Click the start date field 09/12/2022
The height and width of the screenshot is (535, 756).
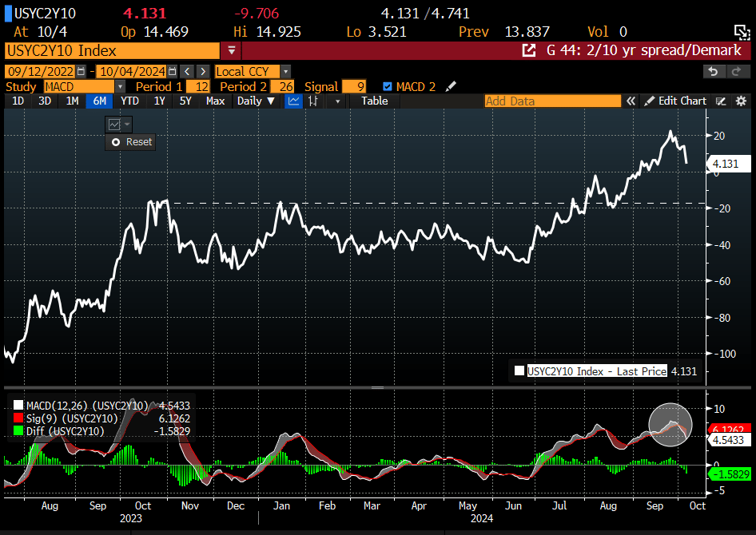(x=41, y=72)
